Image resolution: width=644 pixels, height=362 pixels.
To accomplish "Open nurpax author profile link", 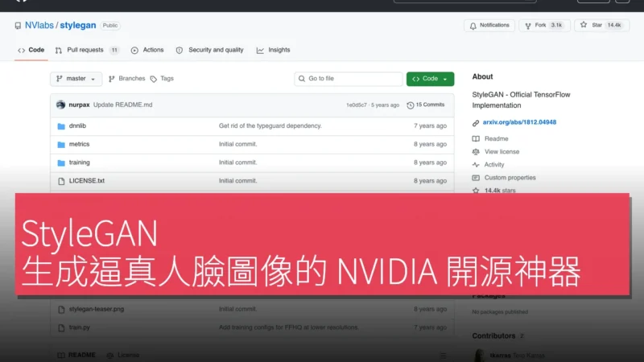I will pyautogui.click(x=79, y=105).
